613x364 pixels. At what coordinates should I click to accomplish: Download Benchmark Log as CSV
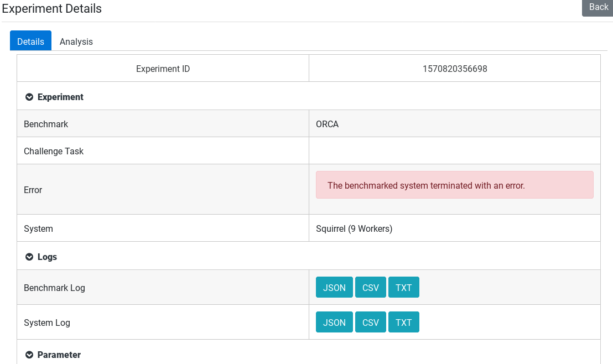click(x=371, y=287)
